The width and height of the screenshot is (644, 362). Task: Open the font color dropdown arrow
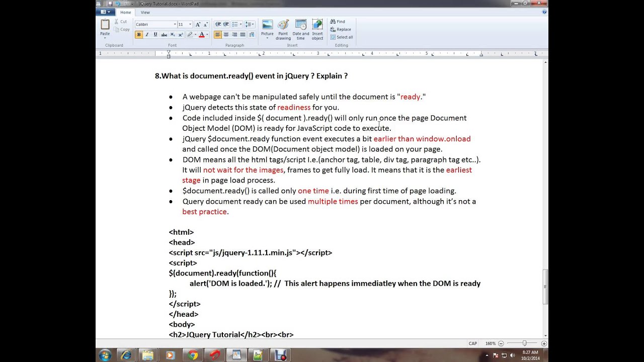tap(207, 35)
